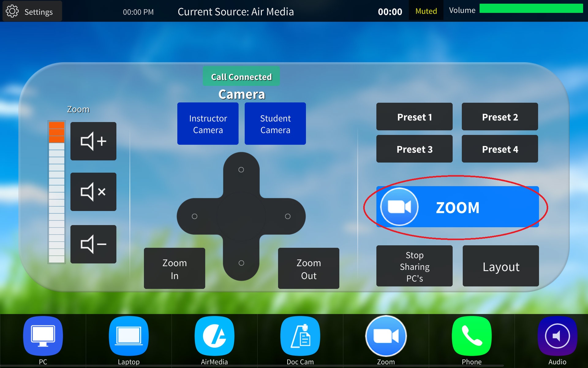Select the Instructor Camera

[x=208, y=124]
